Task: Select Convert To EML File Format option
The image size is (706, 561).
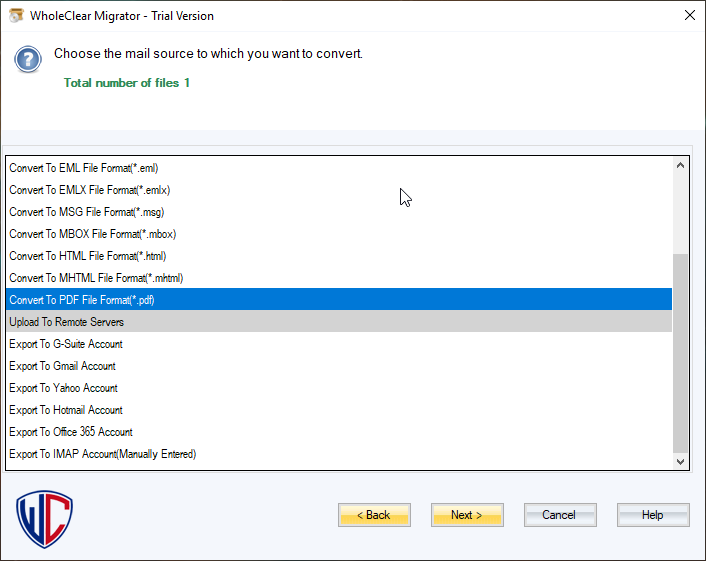Action: coord(84,168)
